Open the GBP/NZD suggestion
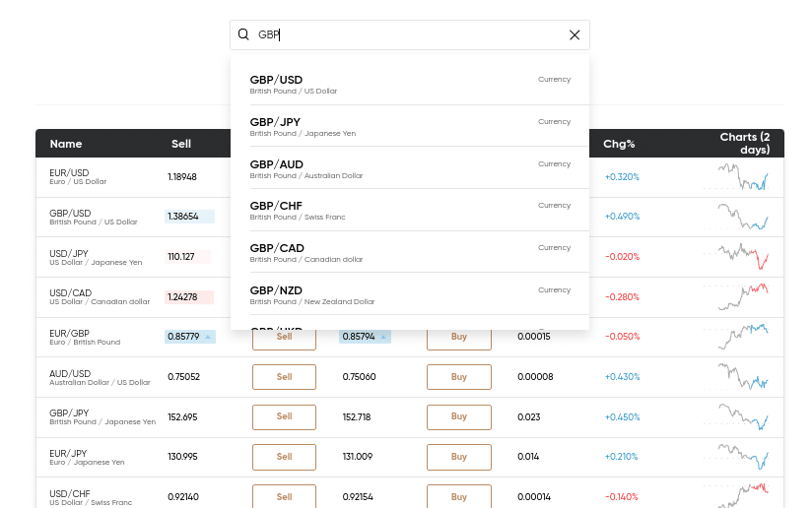Viewport: 812px width, 508px height. point(410,295)
